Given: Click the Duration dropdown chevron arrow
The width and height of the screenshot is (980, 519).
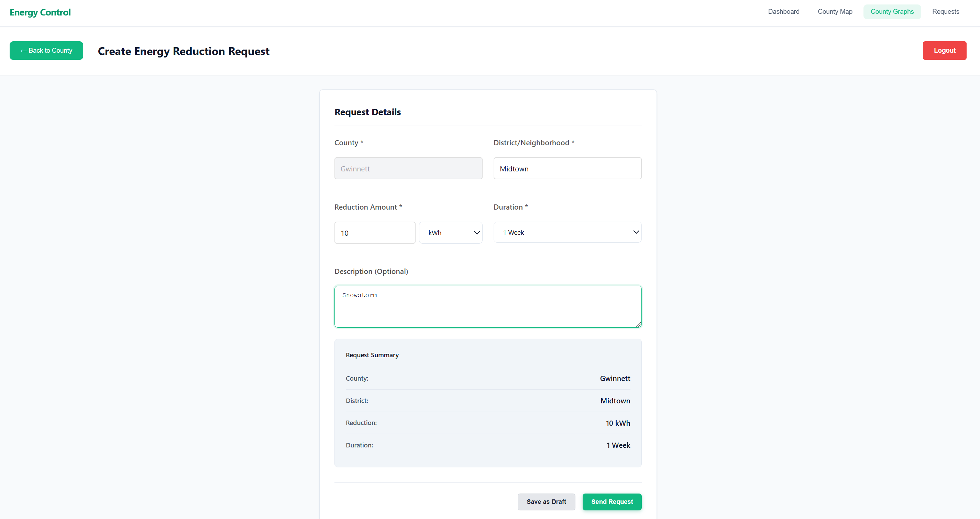Looking at the screenshot, I should [635, 232].
